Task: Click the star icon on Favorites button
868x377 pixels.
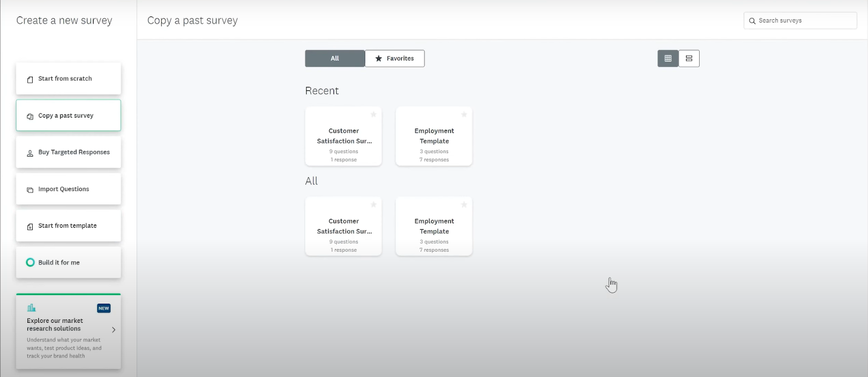Action: coord(378,59)
